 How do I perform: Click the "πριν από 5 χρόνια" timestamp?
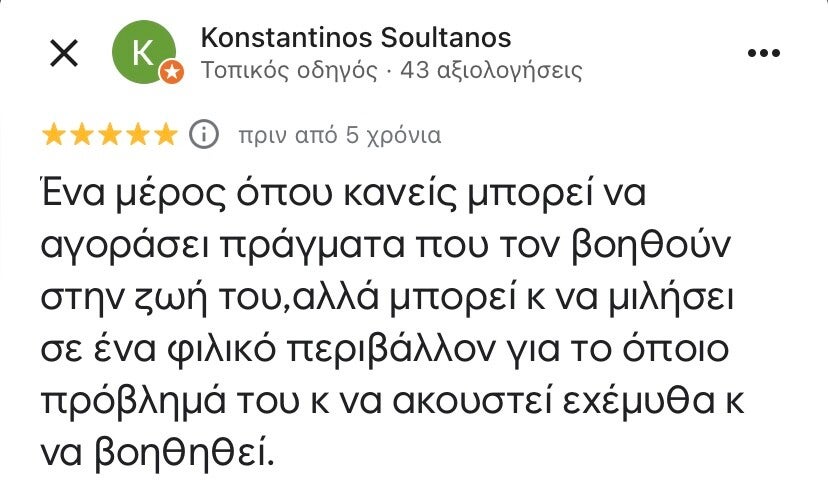click(338, 135)
